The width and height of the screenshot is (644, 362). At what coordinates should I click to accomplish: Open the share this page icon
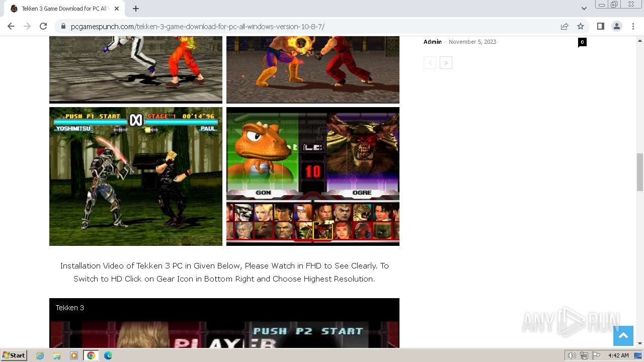click(565, 26)
